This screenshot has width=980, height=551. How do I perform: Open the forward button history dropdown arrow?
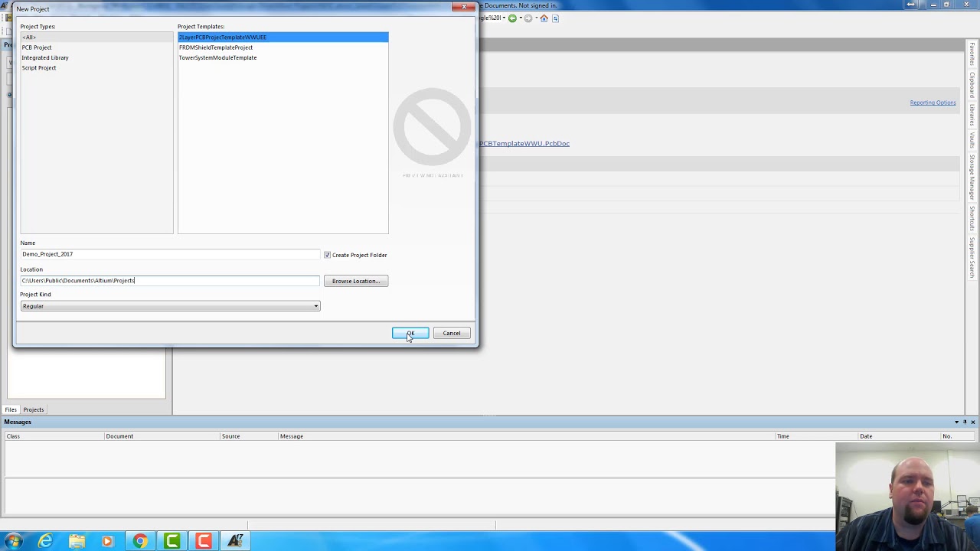[537, 18]
